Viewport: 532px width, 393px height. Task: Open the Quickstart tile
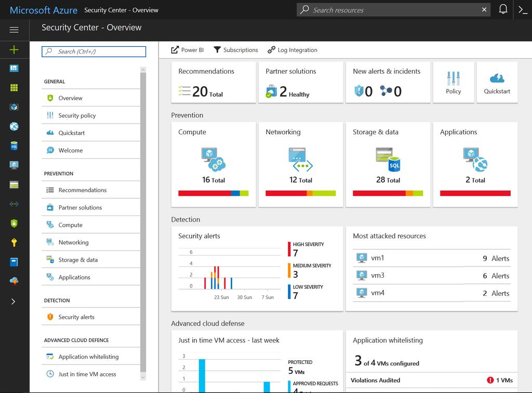click(x=497, y=83)
